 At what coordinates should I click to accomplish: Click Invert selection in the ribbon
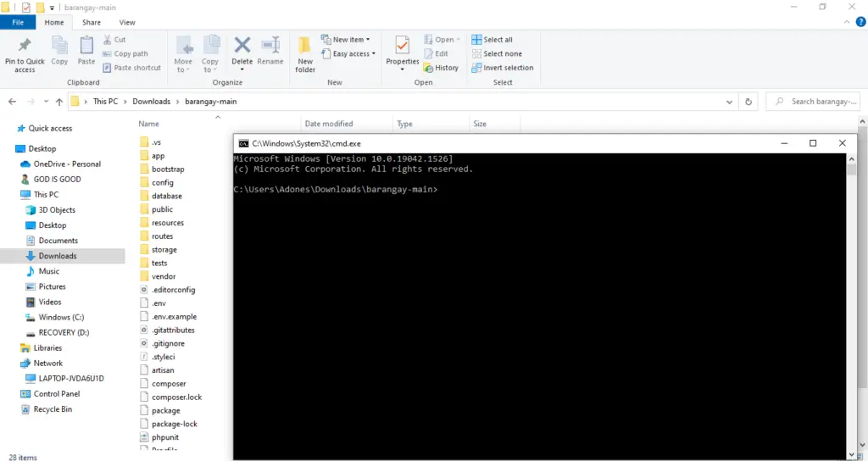tap(508, 68)
